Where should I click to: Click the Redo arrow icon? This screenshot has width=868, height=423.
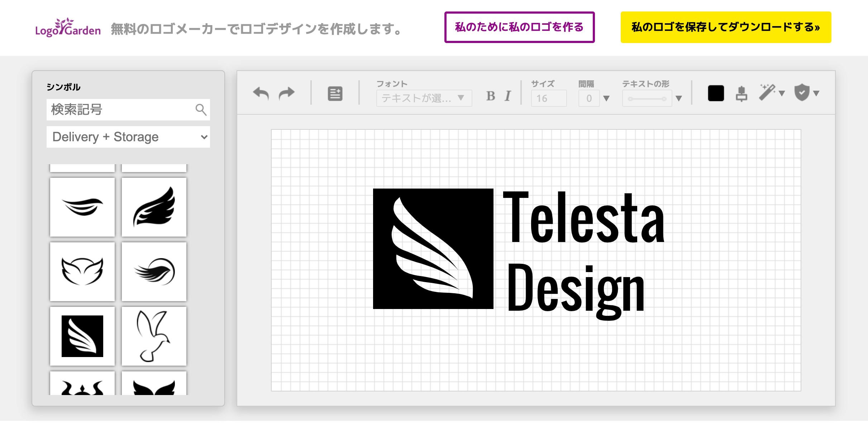(x=286, y=93)
